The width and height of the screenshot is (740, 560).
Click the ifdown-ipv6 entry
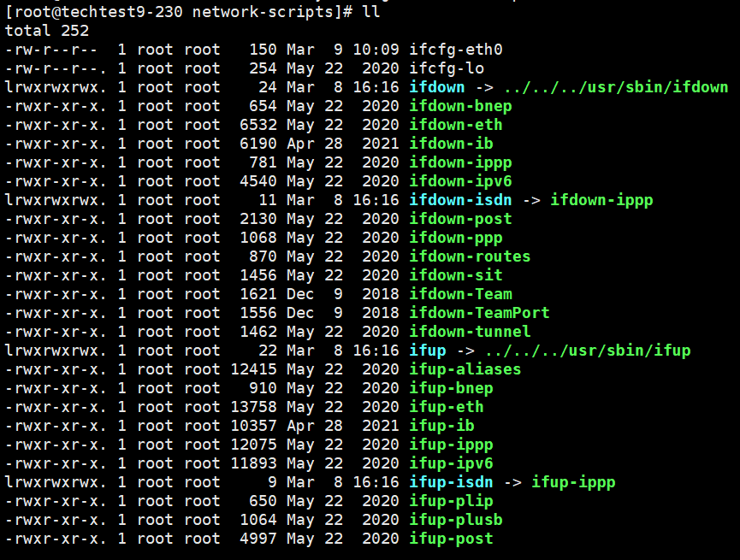tap(460, 181)
